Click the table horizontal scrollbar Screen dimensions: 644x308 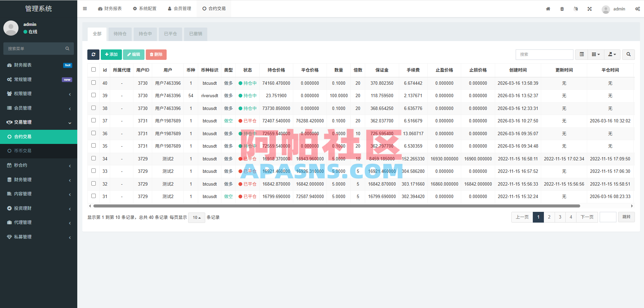click(x=337, y=206)
